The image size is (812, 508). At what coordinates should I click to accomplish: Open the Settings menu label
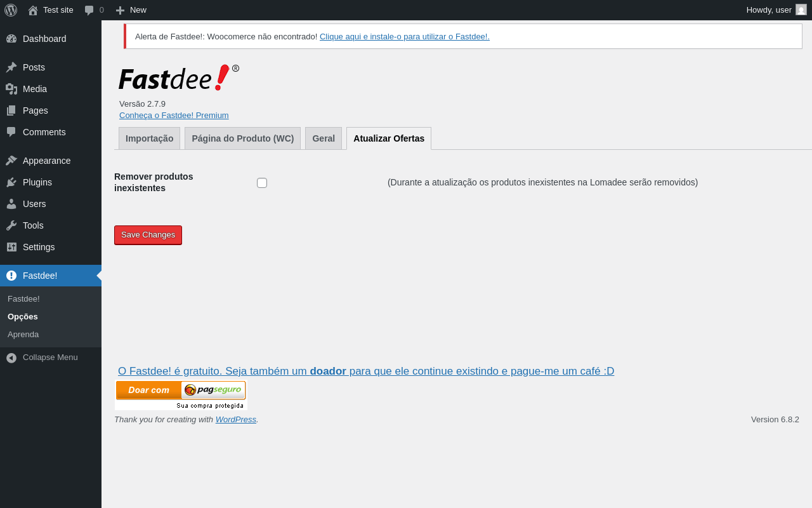39,247
